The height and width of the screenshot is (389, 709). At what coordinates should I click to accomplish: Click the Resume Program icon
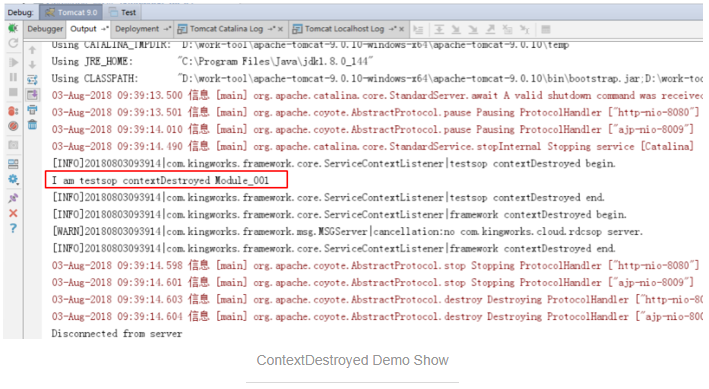tap(13, 62)
